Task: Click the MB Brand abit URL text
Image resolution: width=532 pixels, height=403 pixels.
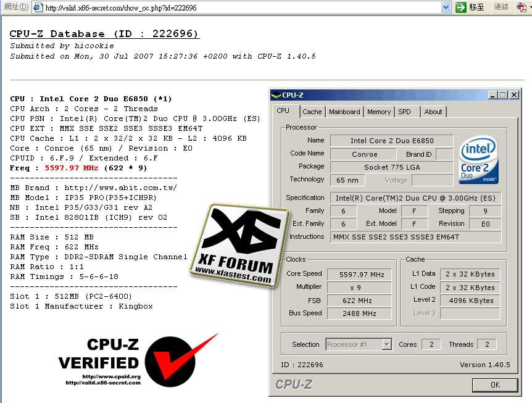Action: tap(120, 188)
